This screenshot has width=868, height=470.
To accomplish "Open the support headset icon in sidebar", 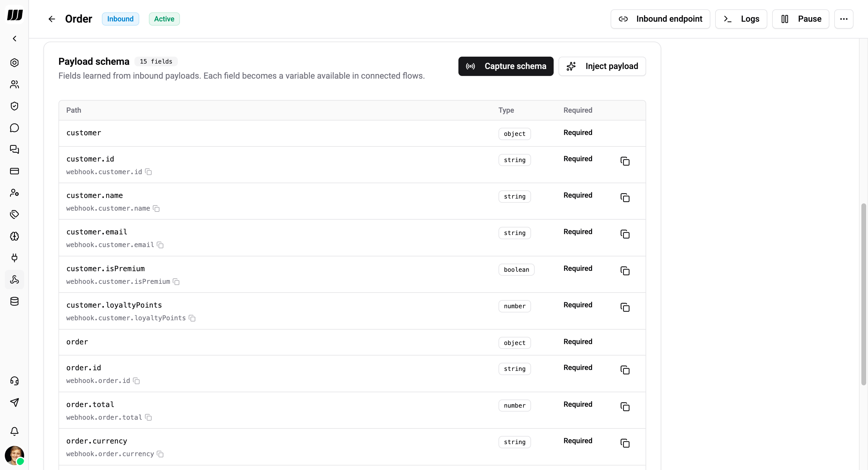I will coord(14,381).
